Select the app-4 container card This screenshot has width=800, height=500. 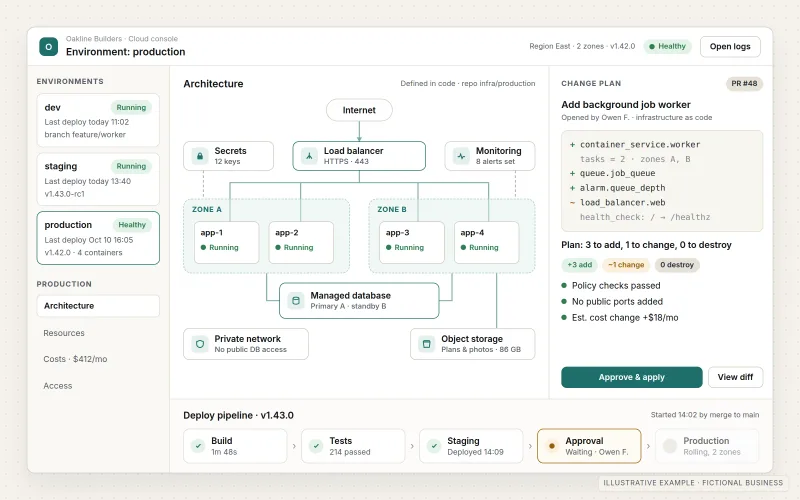point(486,242)
